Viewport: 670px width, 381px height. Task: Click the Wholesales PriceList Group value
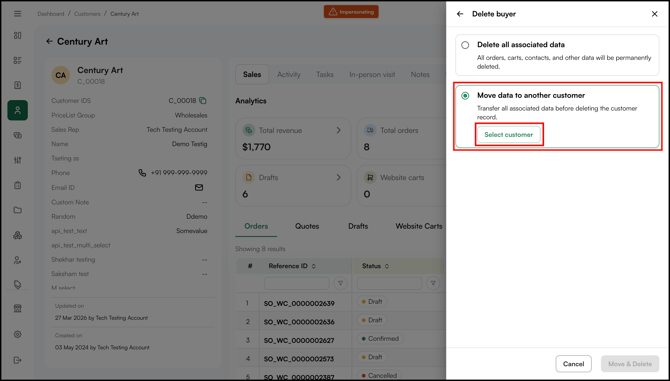[191, 115]
